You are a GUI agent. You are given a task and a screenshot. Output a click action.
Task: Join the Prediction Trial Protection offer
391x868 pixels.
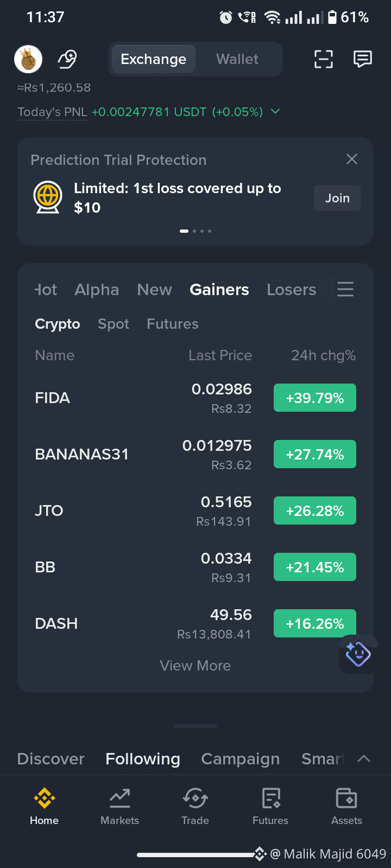pos(337,198)
